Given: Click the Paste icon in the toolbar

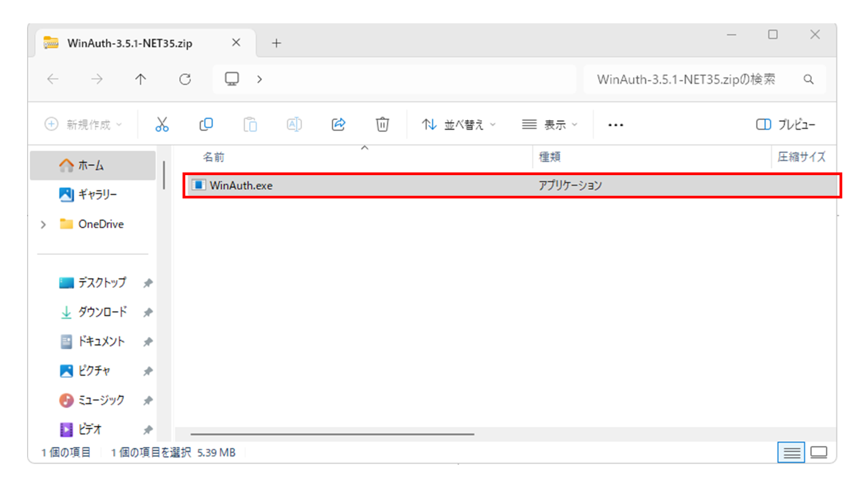Looking at the screenshot, I should coord(250,124).
